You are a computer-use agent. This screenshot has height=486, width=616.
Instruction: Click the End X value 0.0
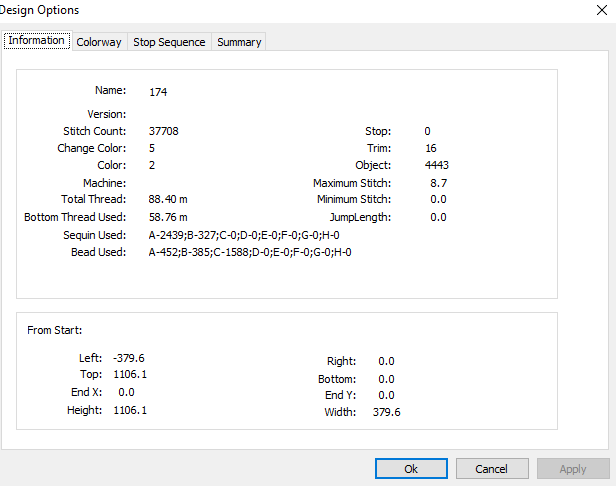pos(126,392)
